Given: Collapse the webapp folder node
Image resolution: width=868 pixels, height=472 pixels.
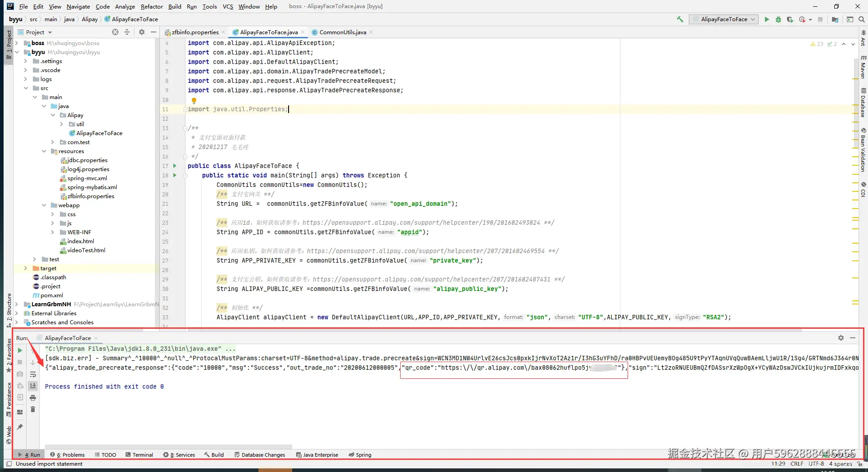Looking at the screenshot, I should 44,205.
